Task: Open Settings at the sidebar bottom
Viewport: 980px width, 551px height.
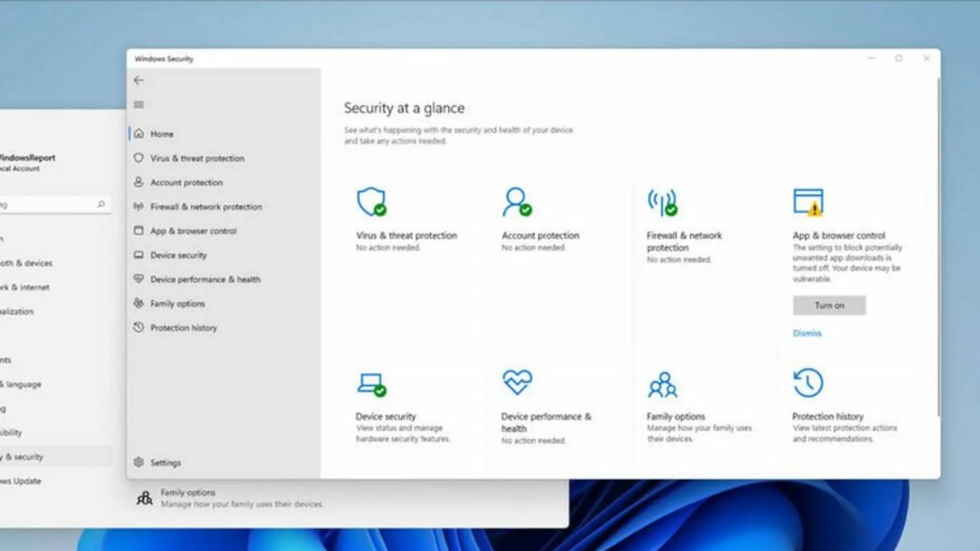Action: [165, 463]
